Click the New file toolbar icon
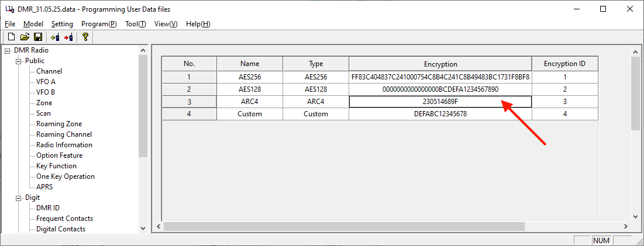 [x=12, y=37]
